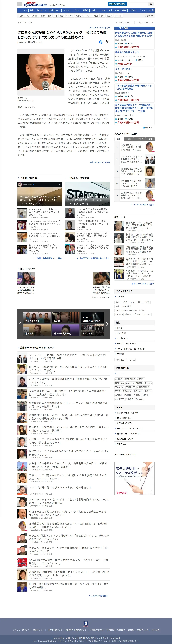
Task: Click インタビュー tag under 特集
Action: tap(120, 360)
